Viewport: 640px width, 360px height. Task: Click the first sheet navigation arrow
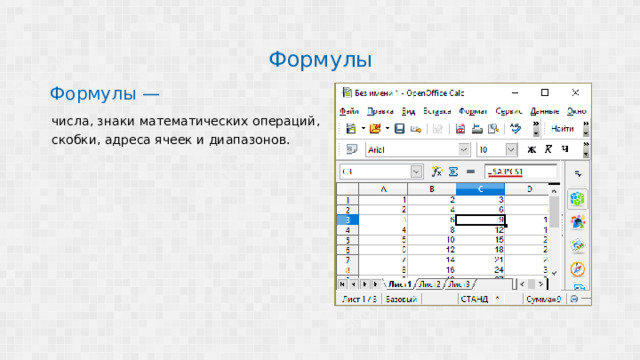pos(342,284)
